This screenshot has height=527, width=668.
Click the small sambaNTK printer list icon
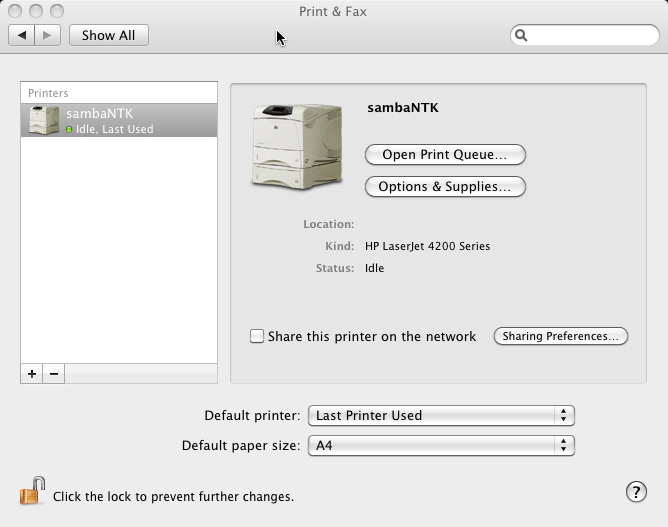point(44,120)
